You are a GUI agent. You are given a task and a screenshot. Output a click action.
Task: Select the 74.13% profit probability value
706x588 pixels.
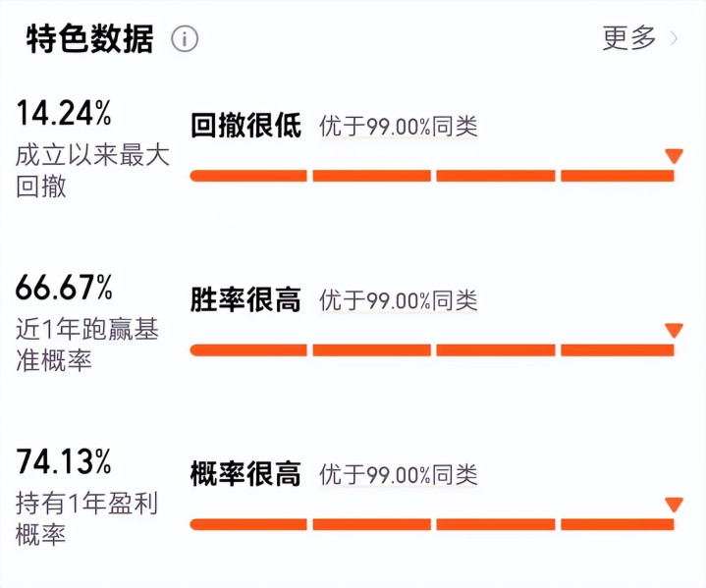[x=64, y=460]
